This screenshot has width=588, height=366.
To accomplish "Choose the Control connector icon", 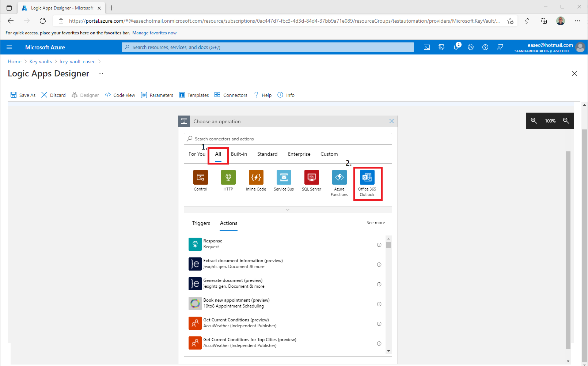I will pos(200,178).
